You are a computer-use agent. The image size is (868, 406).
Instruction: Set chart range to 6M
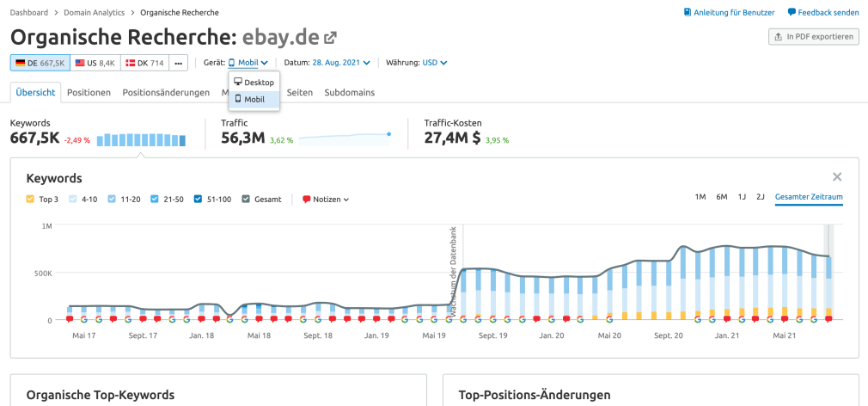pos(722,197)
